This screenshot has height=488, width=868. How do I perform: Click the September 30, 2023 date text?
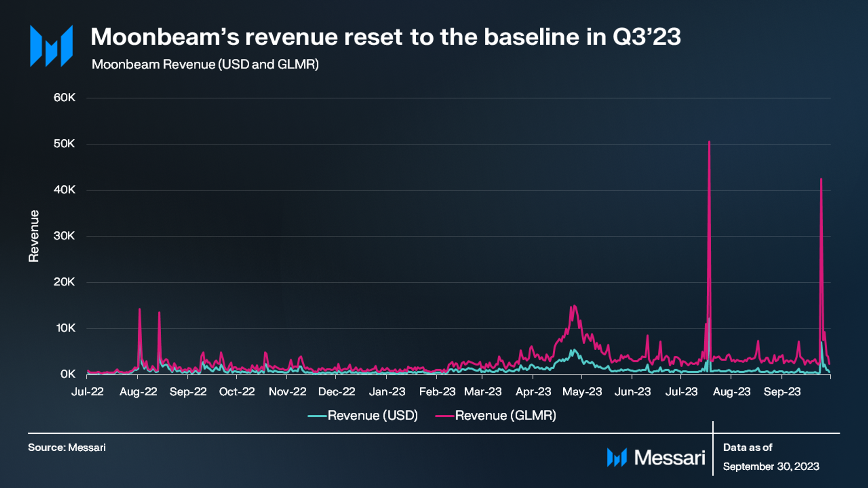(771, 467)
